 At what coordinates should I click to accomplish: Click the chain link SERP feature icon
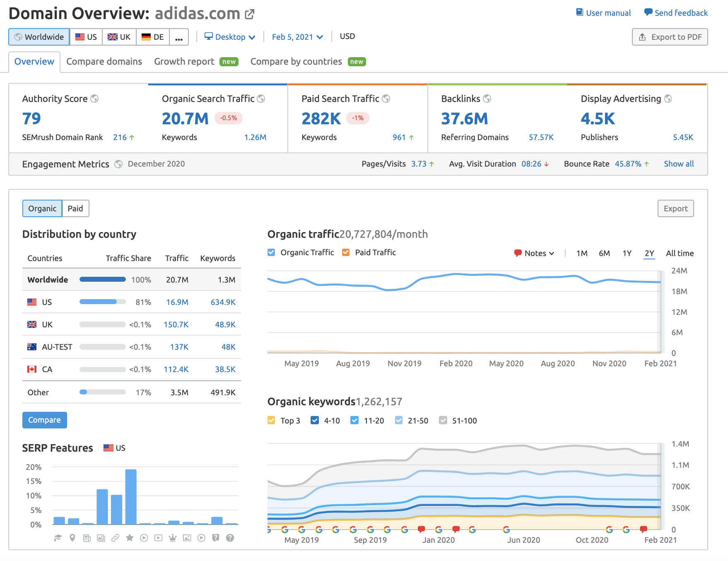[x=116, y=538]
